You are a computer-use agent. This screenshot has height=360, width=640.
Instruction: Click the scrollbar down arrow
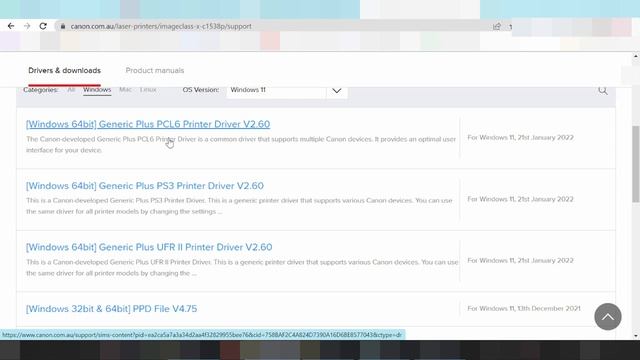point(636,336)
